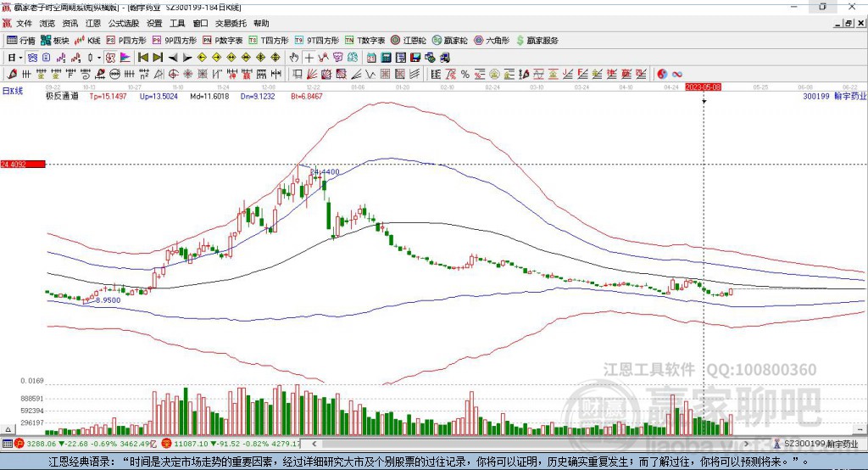Click the up triangle button beside volume
The image size is (868, 470).
pyautogui.click(x=8, y=429)
